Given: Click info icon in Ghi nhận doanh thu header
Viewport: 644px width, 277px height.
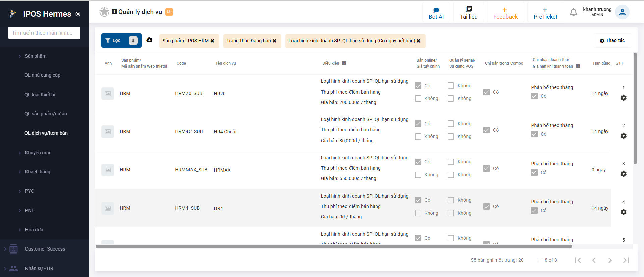Looking at the screenshot, I should pos(578,66).
